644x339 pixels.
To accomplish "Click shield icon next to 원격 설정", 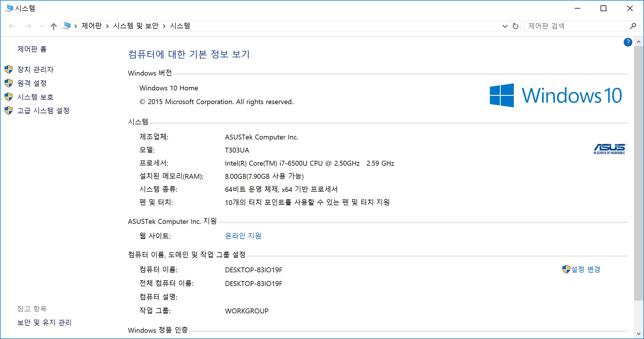I will click(9, 83).
